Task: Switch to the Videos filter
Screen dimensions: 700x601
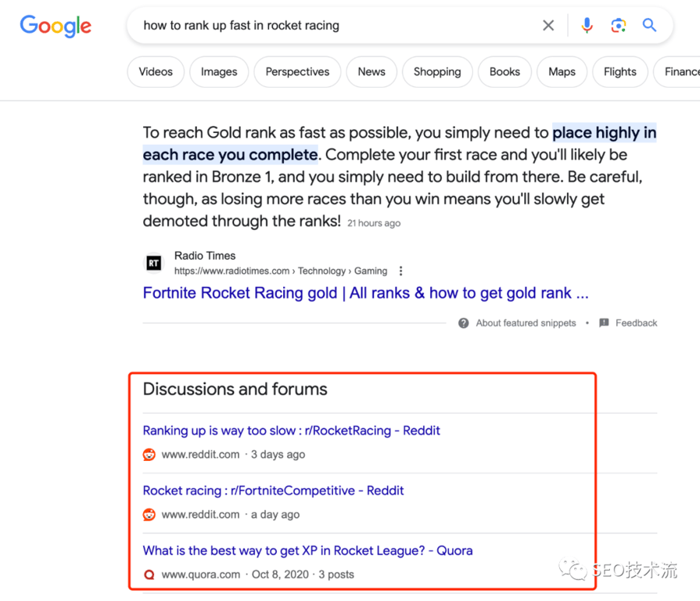Action: 156,72
